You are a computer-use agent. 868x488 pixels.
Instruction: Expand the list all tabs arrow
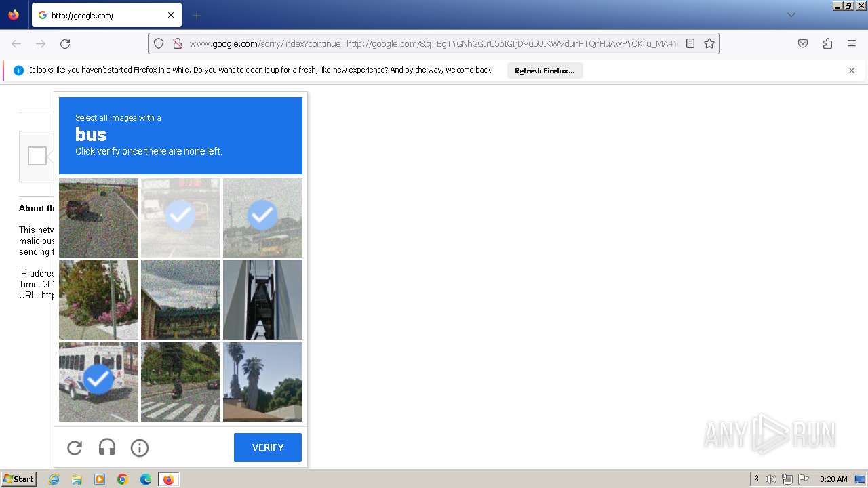pyautogui.click(x=791, y=15)
